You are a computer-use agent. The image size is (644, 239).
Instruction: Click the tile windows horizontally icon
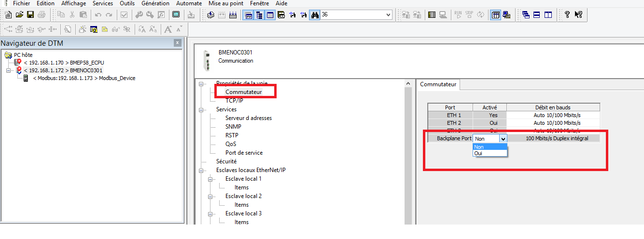click(537, 15)
